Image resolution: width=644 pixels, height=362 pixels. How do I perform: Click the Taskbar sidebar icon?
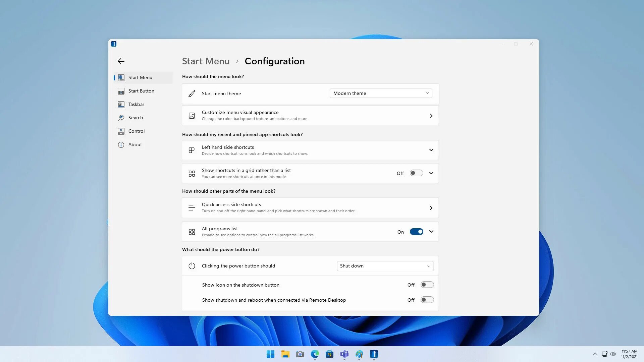pos(120,104)
